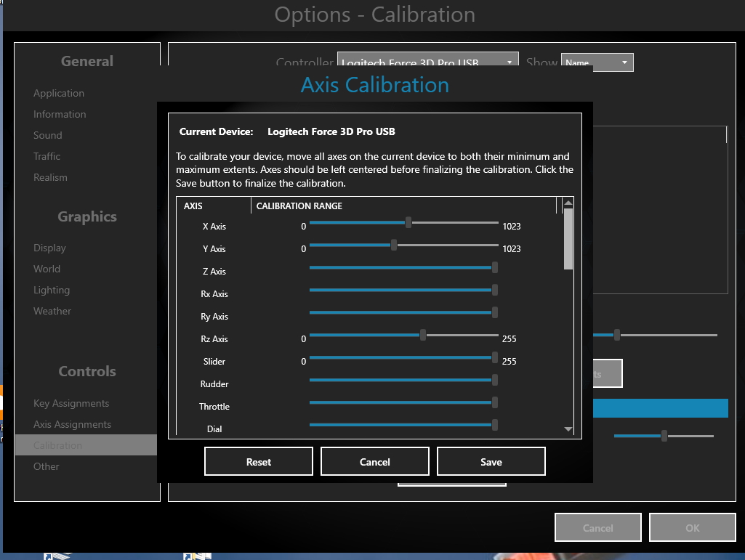Screen dimensions: 745x560
Task: Open the Realism options page
Action: pyautogui.click(x=50, y=177)
